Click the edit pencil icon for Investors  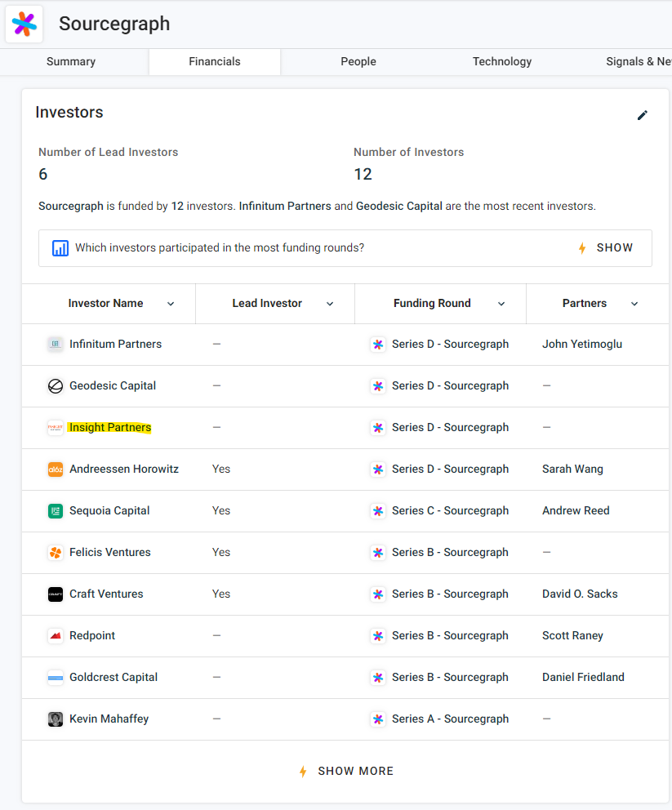point(642,115)
